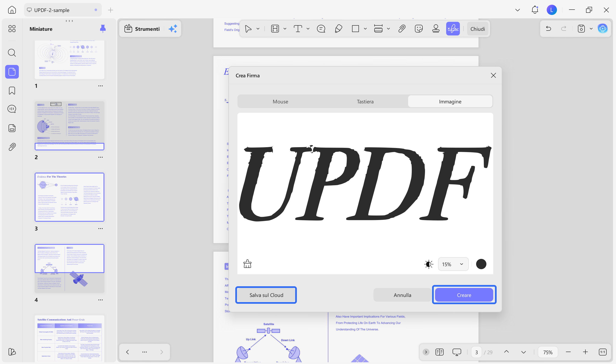Expand the tab list chevron at top
This screenshot has height=364, width=616.
(x=517, y=10)
